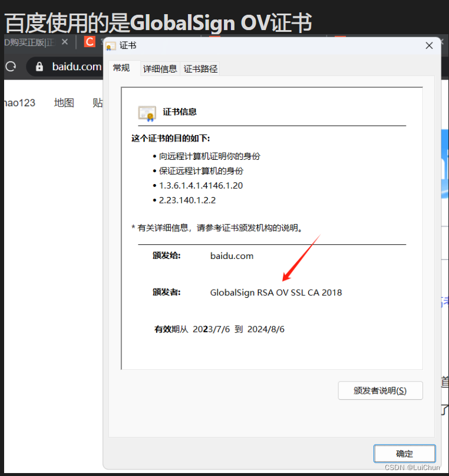Click OID 2.23.140.1.2.2 text
Viewport: 449px width, 476px height.
click(187, 201)
